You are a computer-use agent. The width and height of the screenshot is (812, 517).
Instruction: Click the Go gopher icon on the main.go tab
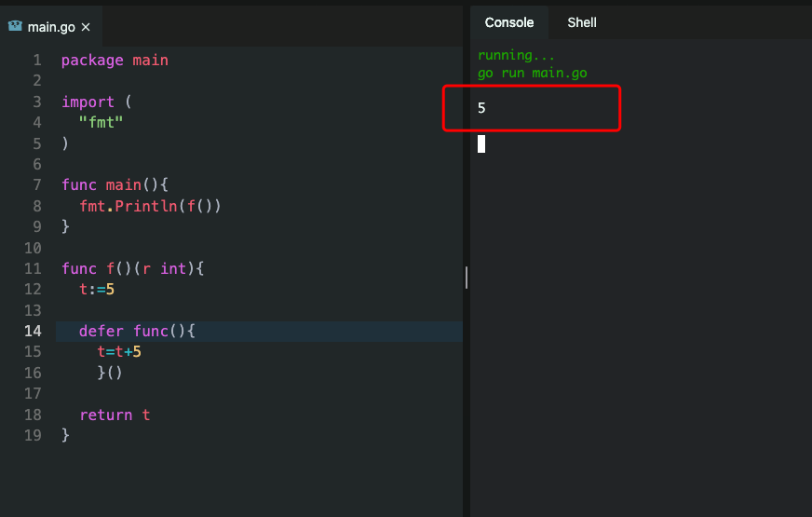point(15,26)
